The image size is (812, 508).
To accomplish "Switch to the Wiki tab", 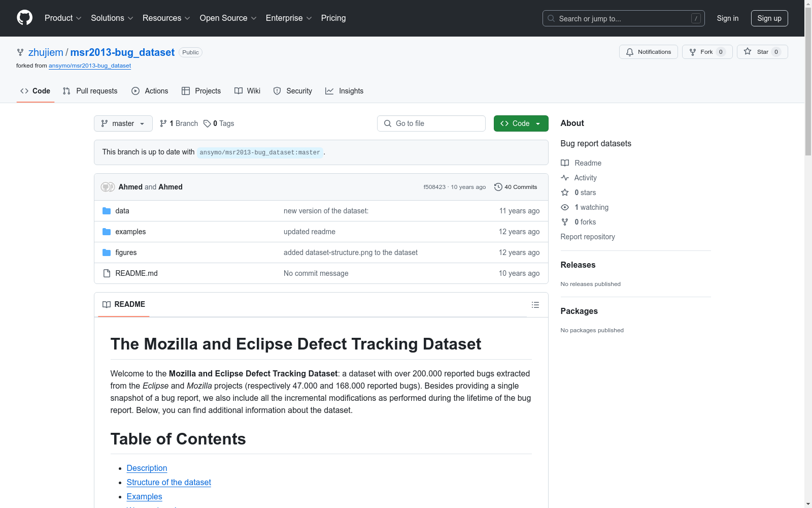I will point(248,91).
